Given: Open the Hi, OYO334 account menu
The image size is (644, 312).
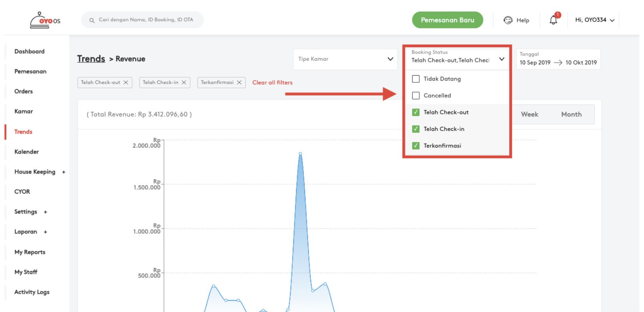Looking at the screenshot, I should point(595,20).
